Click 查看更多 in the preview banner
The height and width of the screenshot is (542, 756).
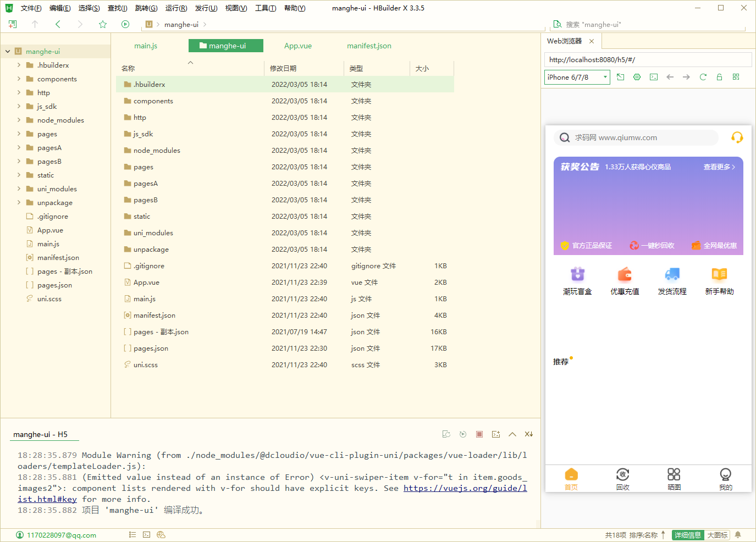coord(719,167)
